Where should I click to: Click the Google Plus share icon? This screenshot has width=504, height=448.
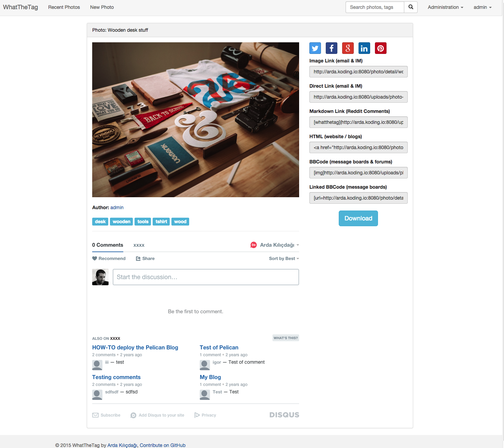348,48
